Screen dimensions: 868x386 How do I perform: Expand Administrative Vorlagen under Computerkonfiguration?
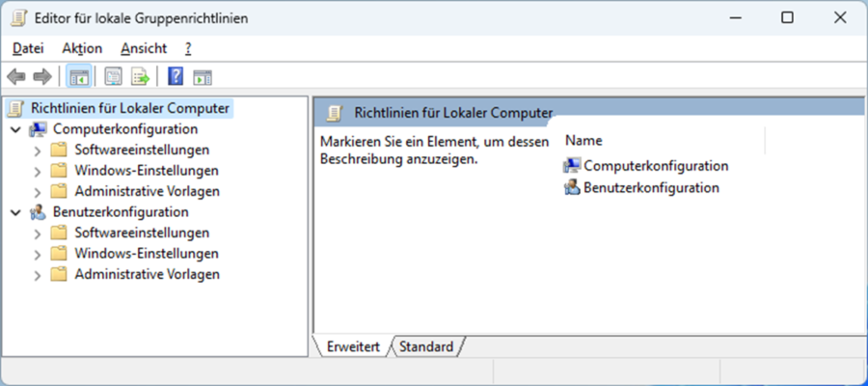[x=37, y=192]
